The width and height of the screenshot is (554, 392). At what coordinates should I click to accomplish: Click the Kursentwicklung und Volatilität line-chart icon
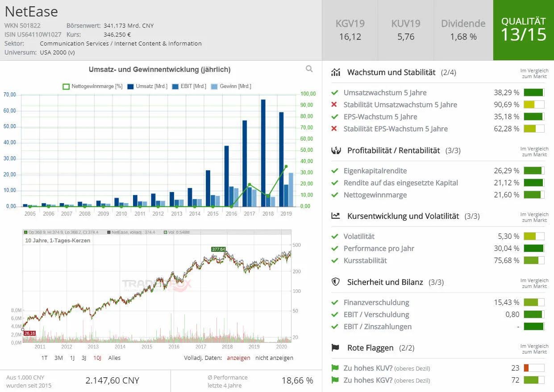tap(336, 216)
